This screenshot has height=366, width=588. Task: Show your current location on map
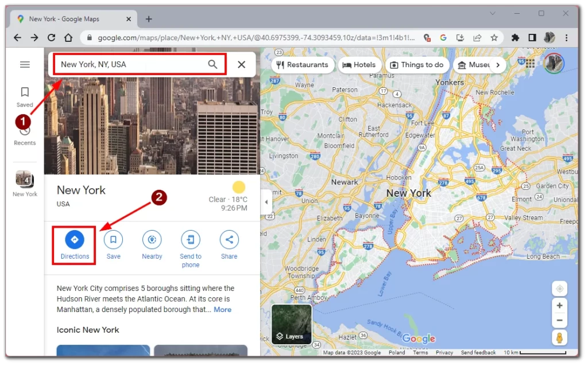pos(559,289)
